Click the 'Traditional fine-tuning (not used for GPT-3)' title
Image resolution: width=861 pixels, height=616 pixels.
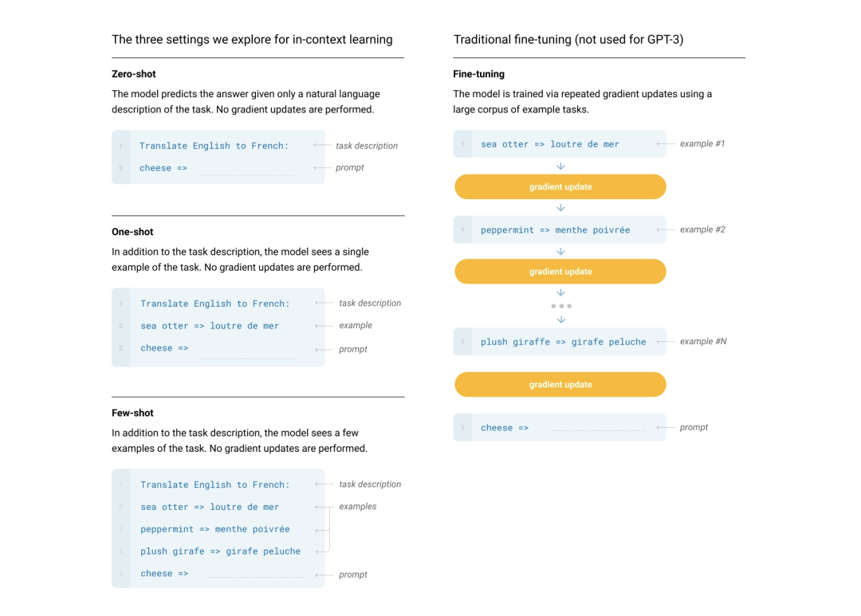(568, 40)
